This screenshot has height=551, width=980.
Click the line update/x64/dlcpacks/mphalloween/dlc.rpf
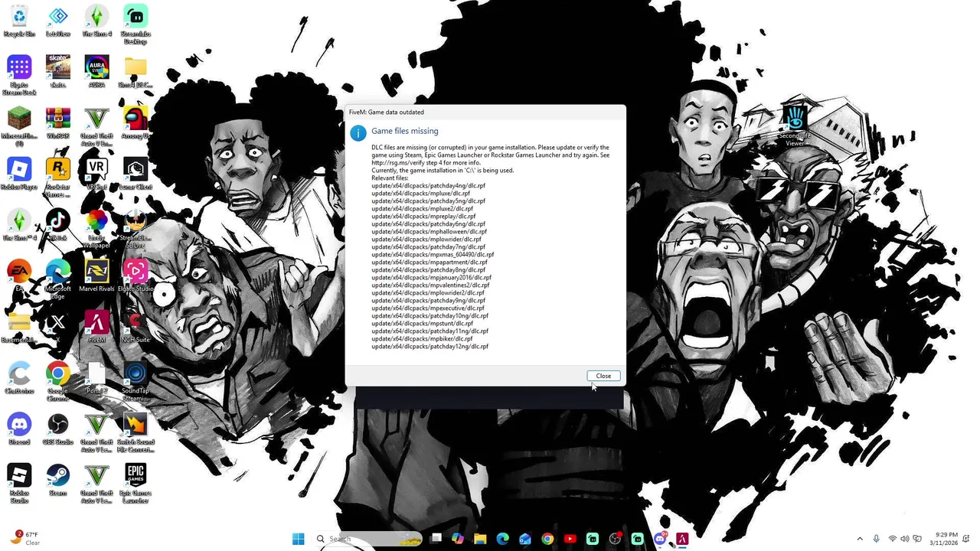(x=429, y=232)
